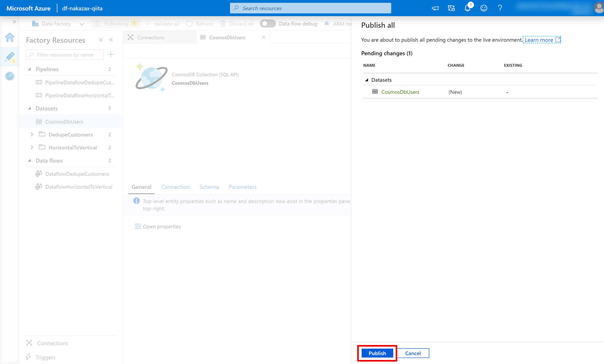
Task: Select the Author pencil icon
Action: point(10,57)
